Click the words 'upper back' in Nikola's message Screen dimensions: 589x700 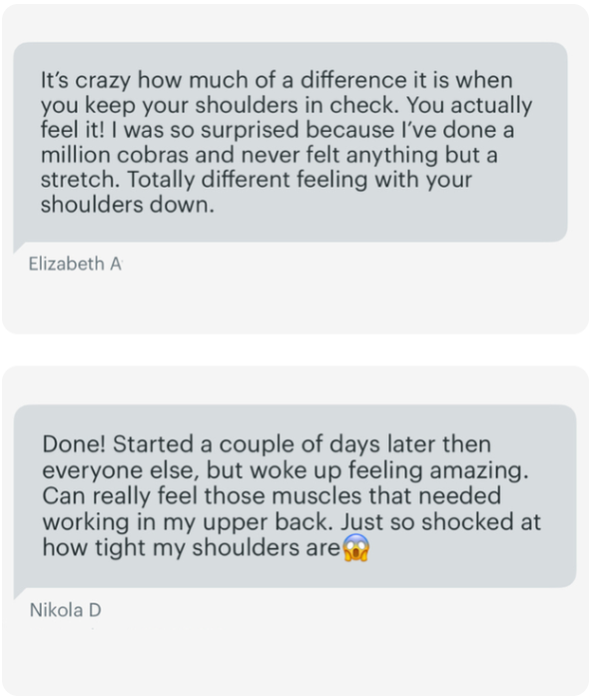coord(266,522)
